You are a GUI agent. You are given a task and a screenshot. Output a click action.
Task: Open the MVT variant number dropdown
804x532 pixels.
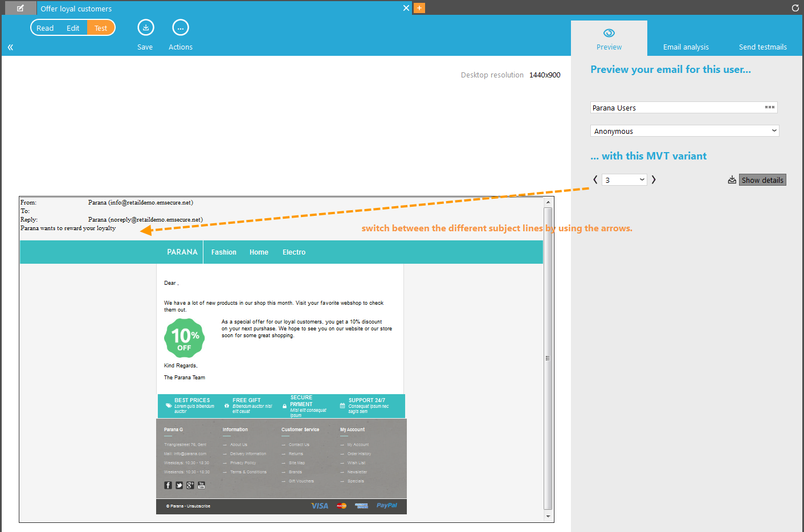click(x=625, y=180)
